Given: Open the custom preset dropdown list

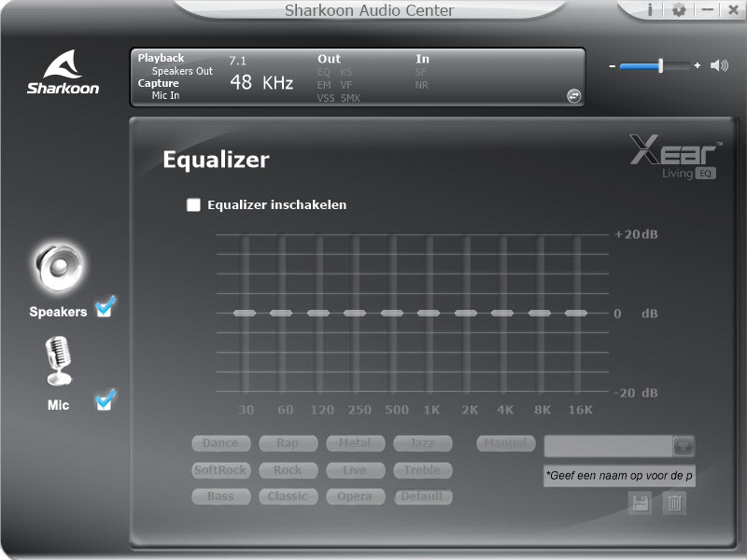Looking at the screenshot, I should (684, 445).
